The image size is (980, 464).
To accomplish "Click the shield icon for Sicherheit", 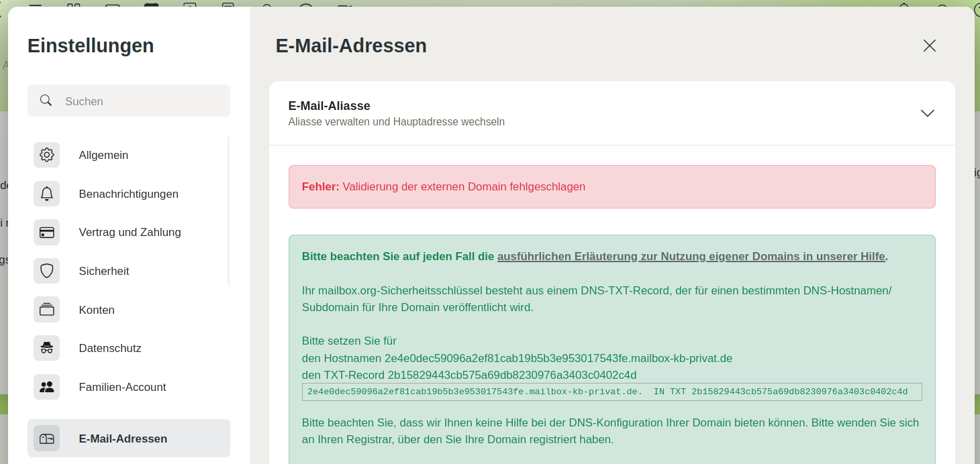I will coord(46,271).
